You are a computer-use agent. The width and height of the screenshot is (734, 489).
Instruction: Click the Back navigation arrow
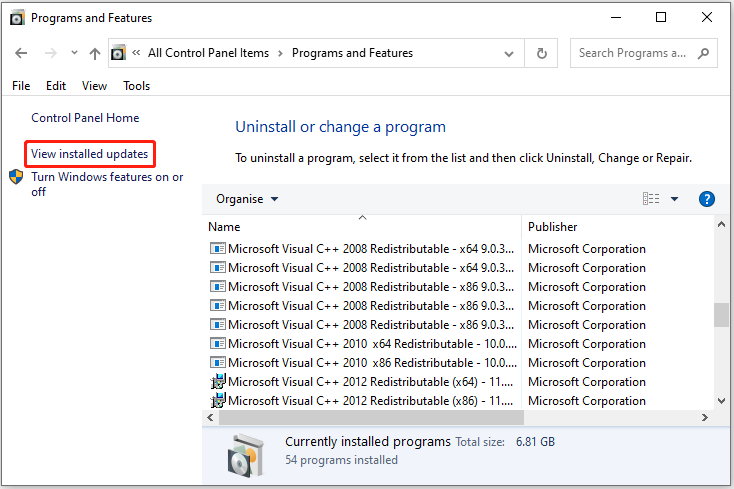click(22, 53)
